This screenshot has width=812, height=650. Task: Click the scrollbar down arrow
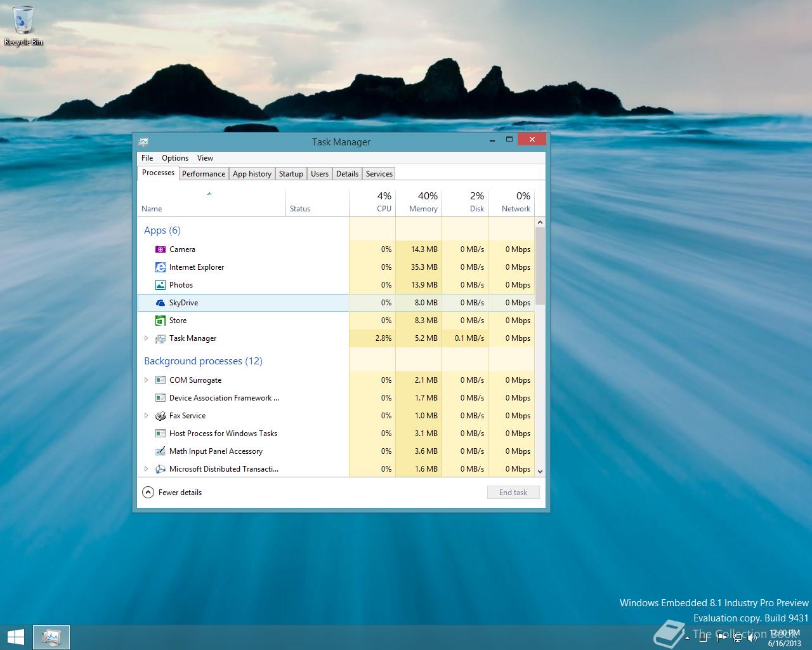click(x=540, y=471)
